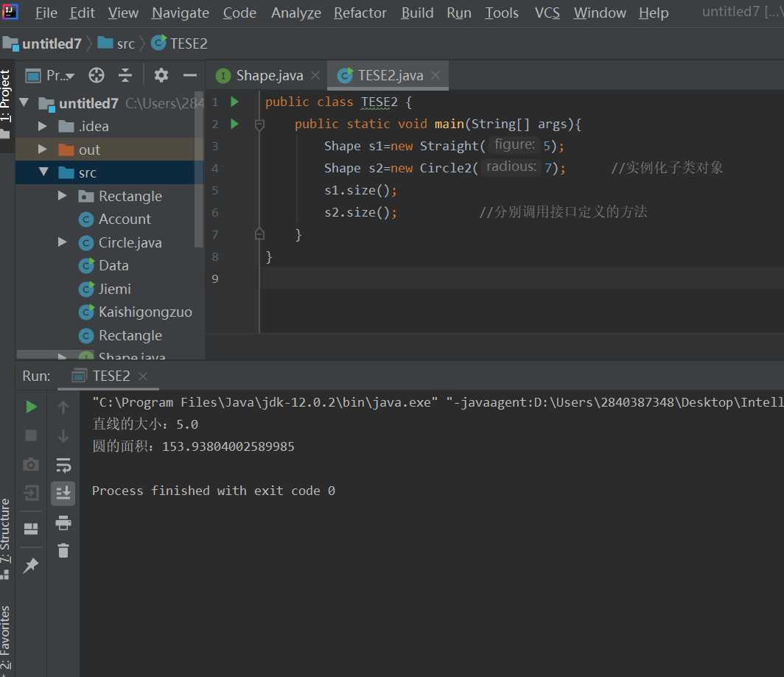Open the Code menu
784x677 pixels.
point(239,13)
